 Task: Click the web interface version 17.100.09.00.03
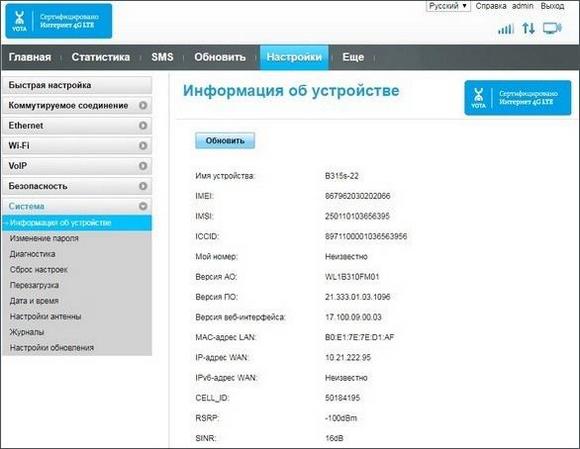pyautogui.click(x=353, y=317)
